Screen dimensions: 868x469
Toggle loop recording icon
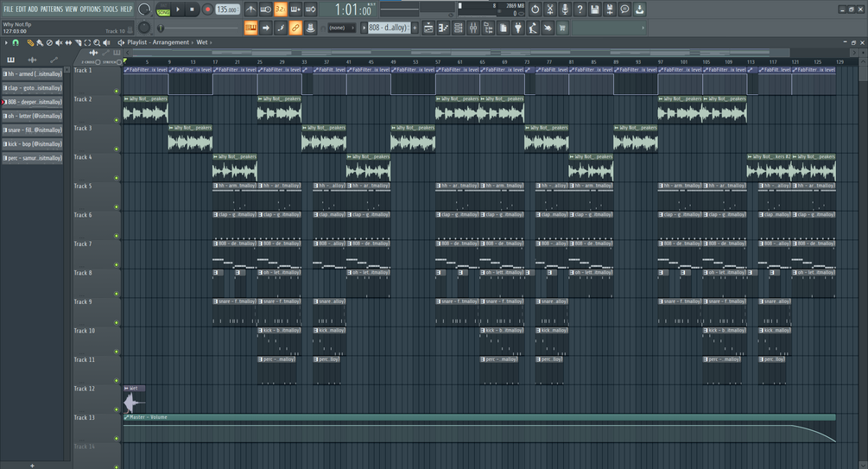(311, 10)
